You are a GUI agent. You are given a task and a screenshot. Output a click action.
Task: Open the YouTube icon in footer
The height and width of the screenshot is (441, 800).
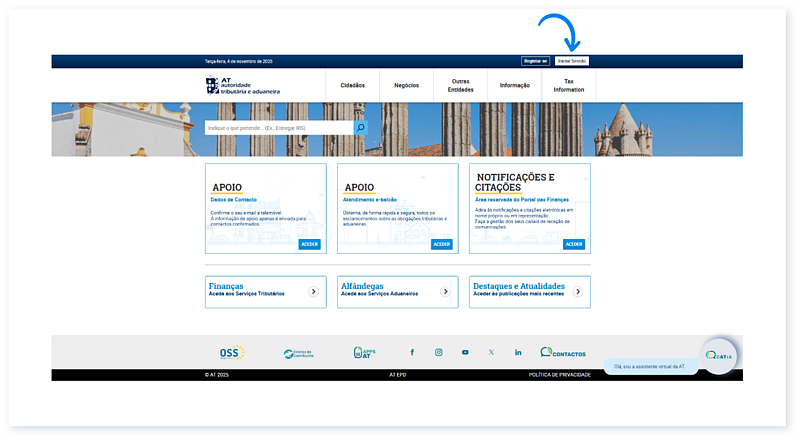tap(465, 353)
